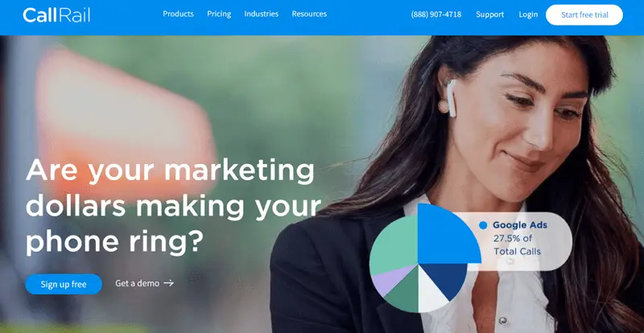Image resolution: width=644 pixels, height=333 pixels.
Task: Click the (888) 907-4718 phone number
Action: pos(436,14)
